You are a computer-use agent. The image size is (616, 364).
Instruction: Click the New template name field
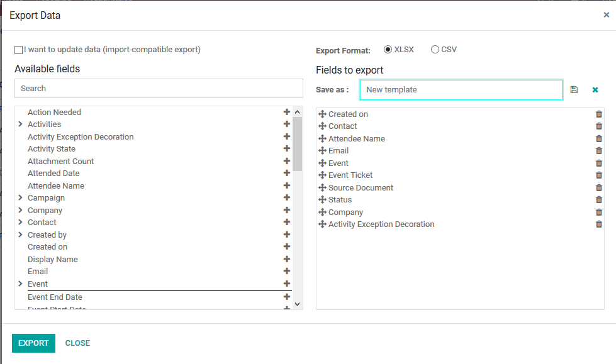click(x=461, y=89)
